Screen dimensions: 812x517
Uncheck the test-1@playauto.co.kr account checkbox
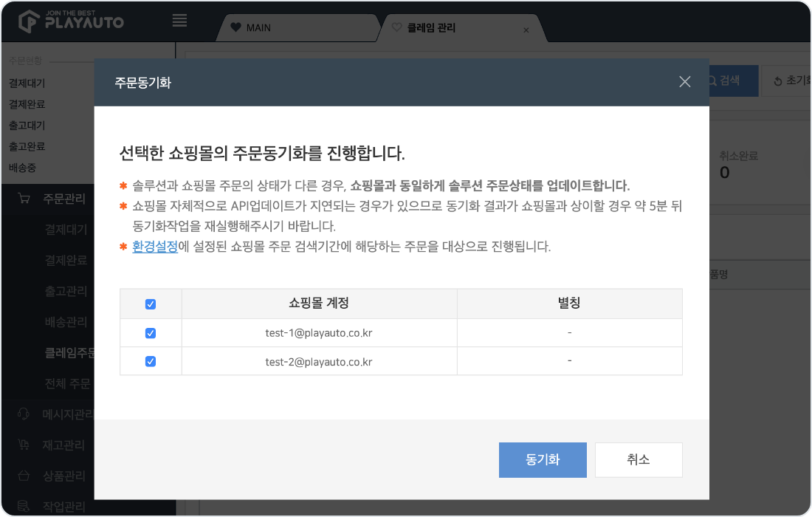coord(151,333)
